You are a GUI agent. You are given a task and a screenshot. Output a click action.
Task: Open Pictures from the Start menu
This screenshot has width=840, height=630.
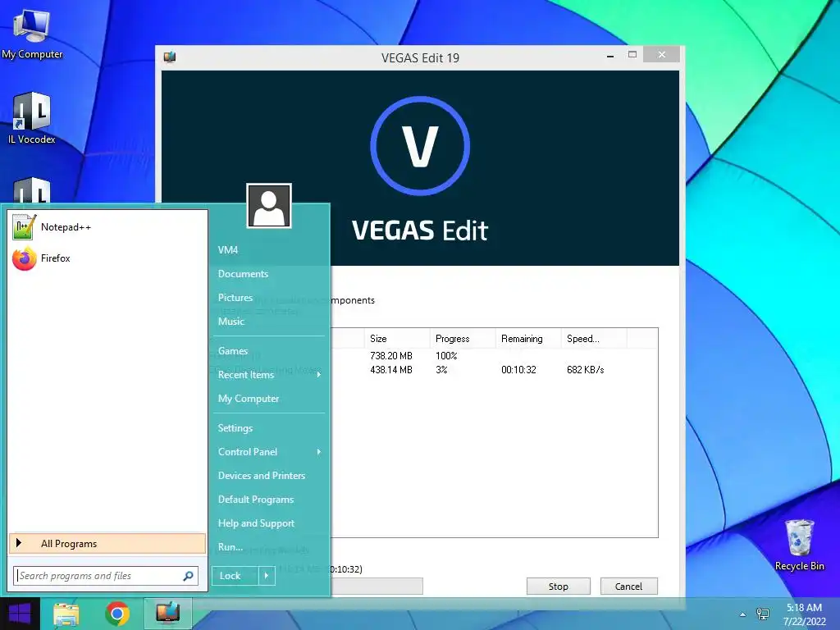pyautogui.click(x=235, y=297)
